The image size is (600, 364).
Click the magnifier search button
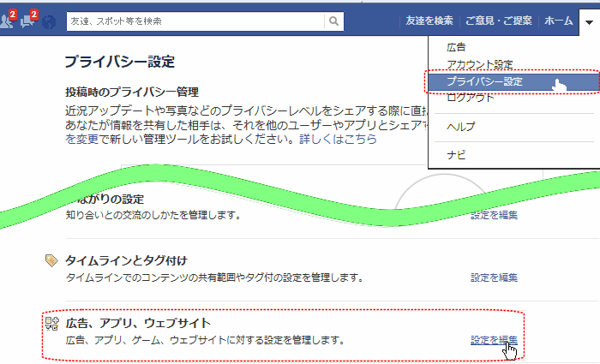coord(333,21)
